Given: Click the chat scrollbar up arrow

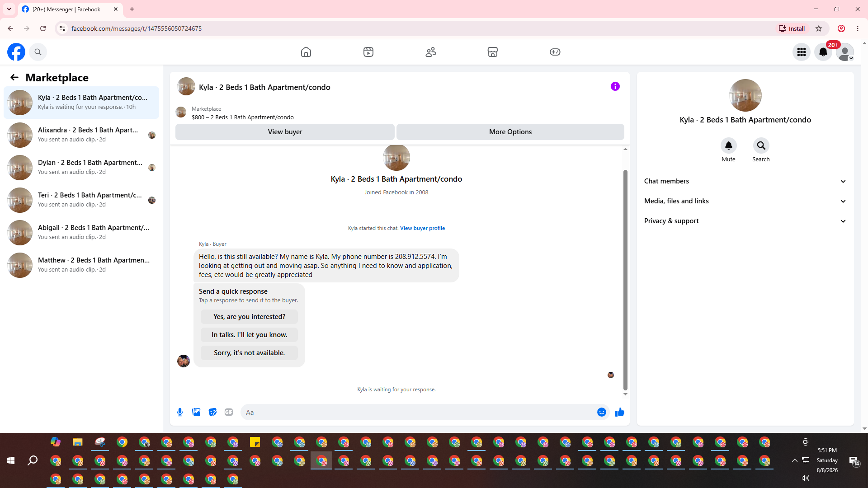Looking at the screenshot, I should [625, 149].
